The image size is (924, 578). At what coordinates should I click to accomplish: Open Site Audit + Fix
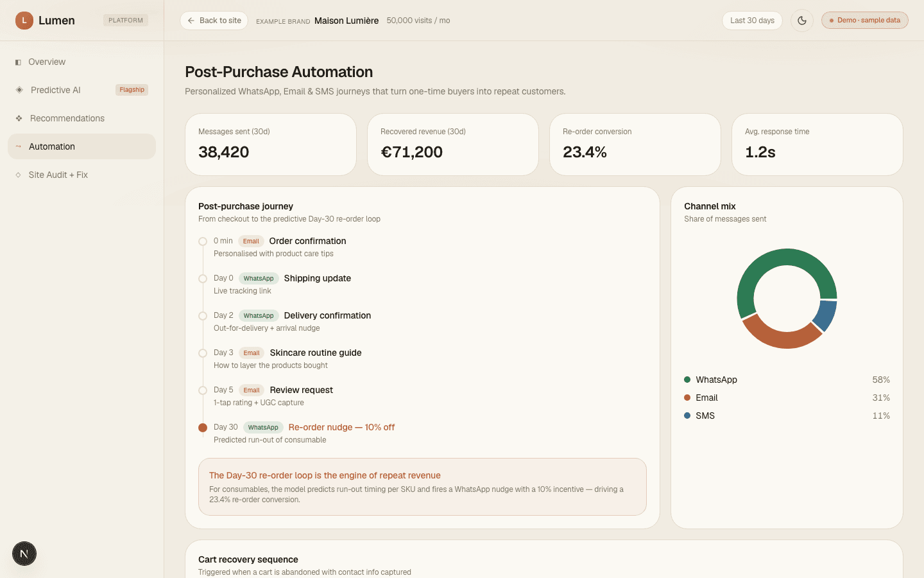[x=81, y=175]
